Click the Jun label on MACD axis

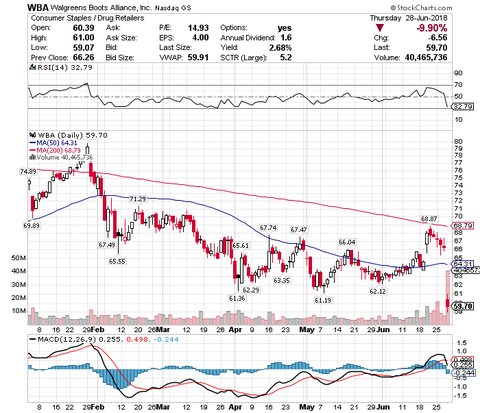tap(384, 407)
